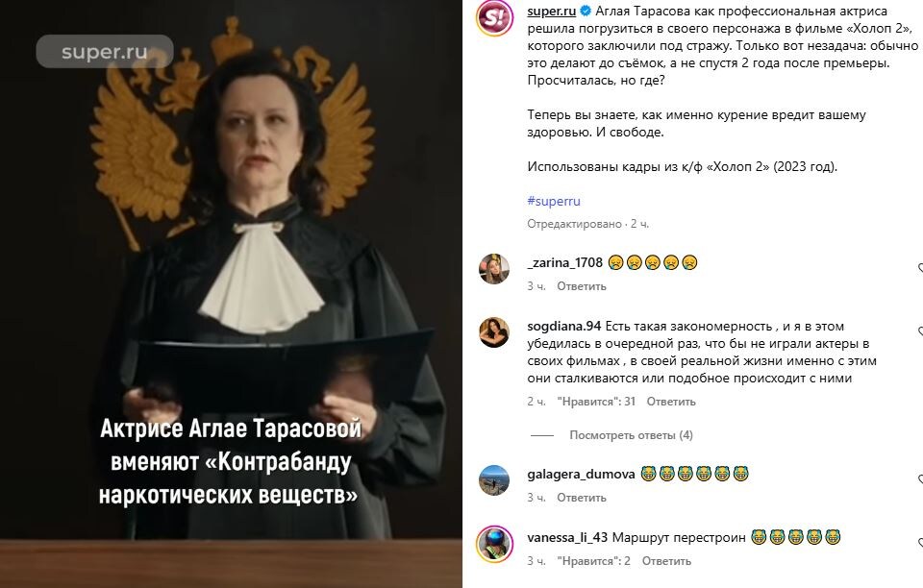Click the video frame of the judge
Viewport: 923px width, 588px height.
231,294
